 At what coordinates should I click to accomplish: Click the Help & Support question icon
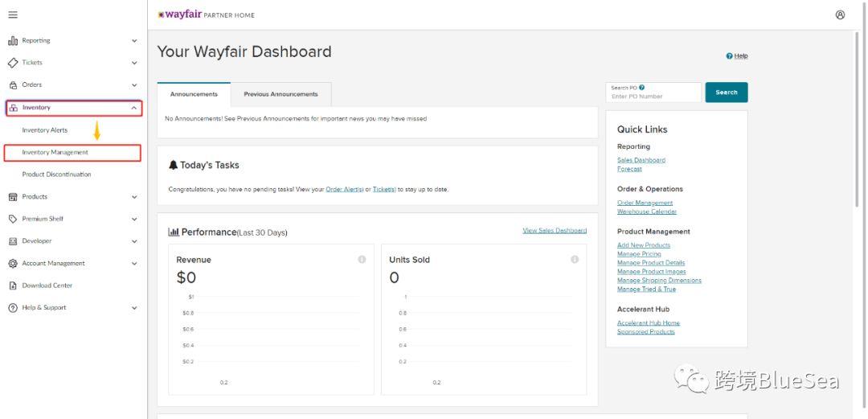[13, 307]
